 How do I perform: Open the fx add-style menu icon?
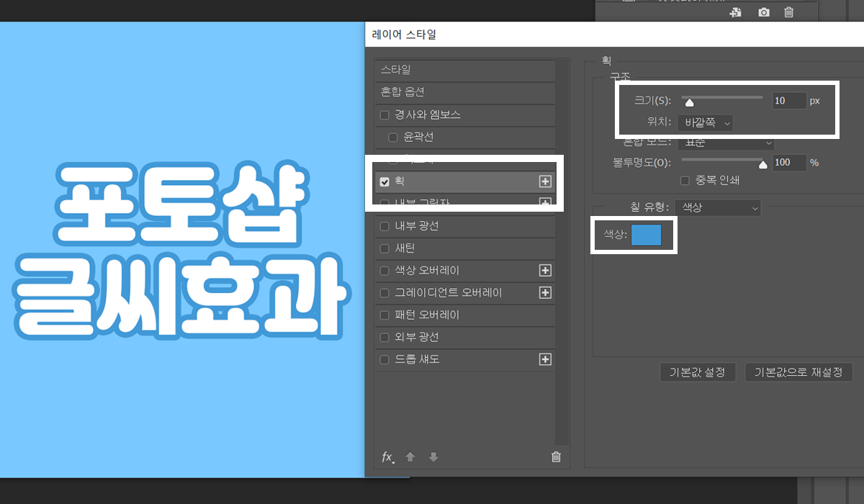click(x=387, y=456)
